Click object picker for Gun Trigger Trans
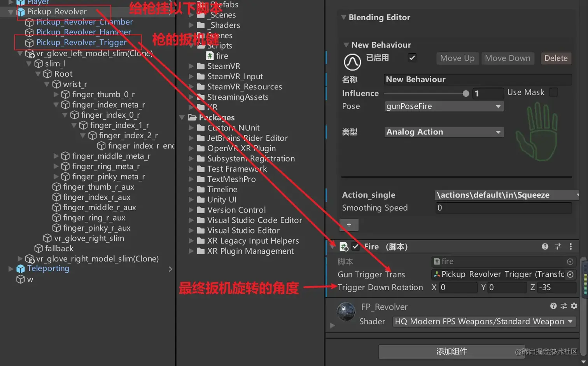Image resolution: width=588 pixels, height=366 pixels. [570, 274]
